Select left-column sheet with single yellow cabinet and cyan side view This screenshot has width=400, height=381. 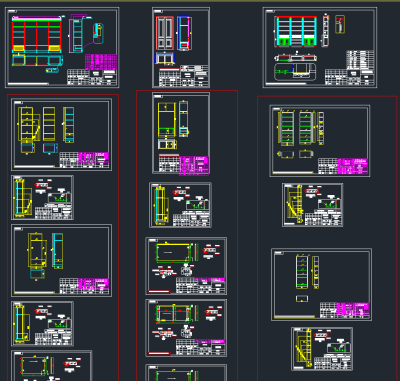[x=61, y=260]
